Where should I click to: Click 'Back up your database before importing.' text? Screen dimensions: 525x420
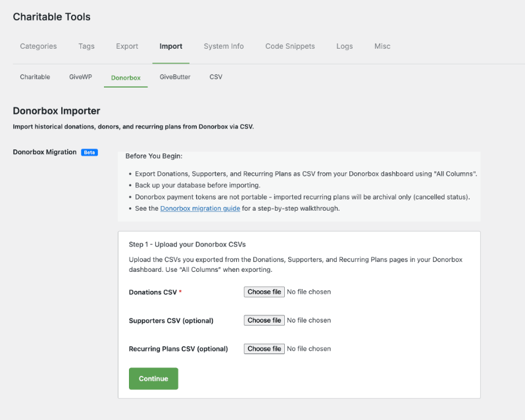click(x=197, y=185)
